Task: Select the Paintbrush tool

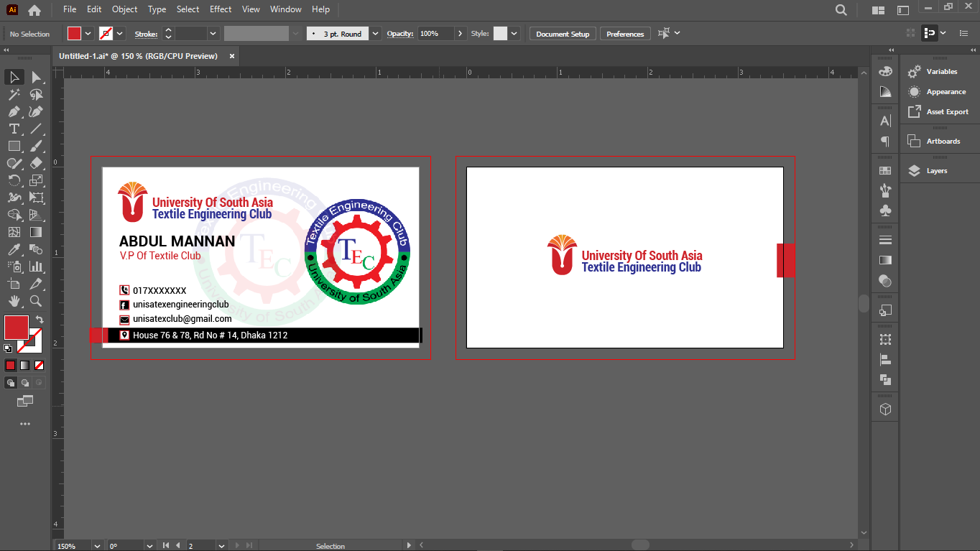Action: coord(36,146)
